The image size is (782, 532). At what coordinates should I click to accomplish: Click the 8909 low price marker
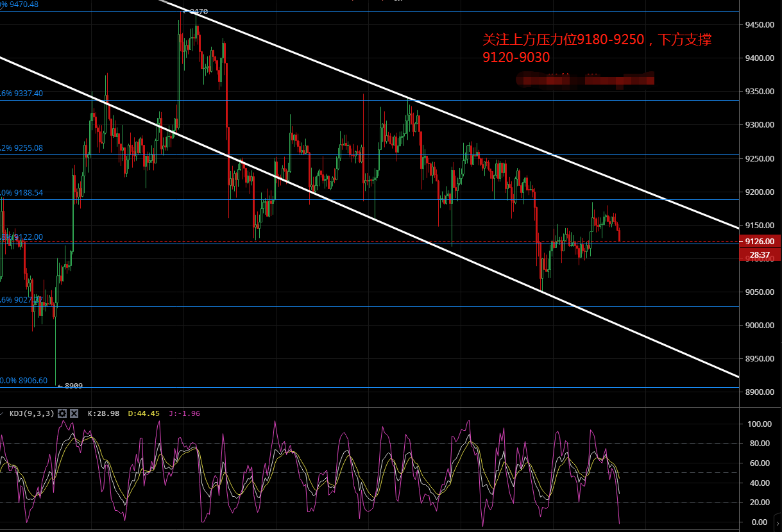coord(71,386)
